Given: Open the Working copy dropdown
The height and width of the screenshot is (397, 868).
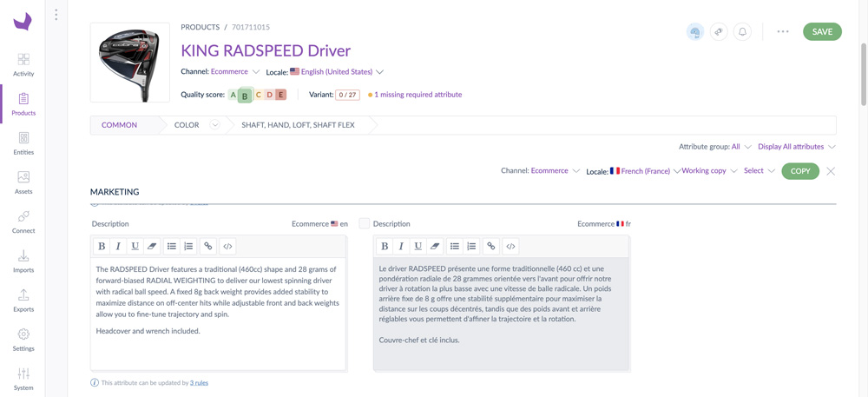Looking at the screenshot, I should (710, 170).
